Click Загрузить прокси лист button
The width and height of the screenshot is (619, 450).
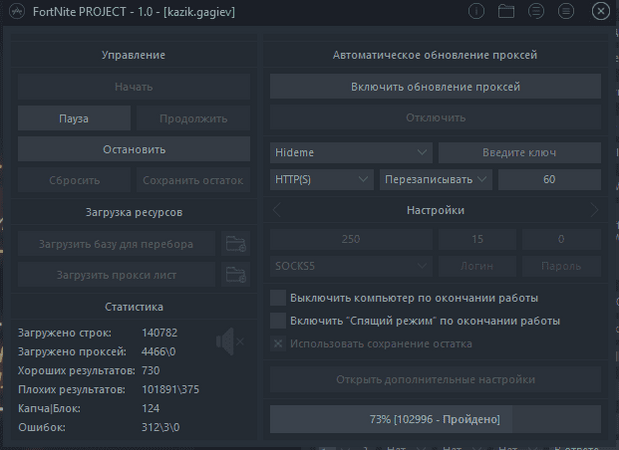(116, 275)
